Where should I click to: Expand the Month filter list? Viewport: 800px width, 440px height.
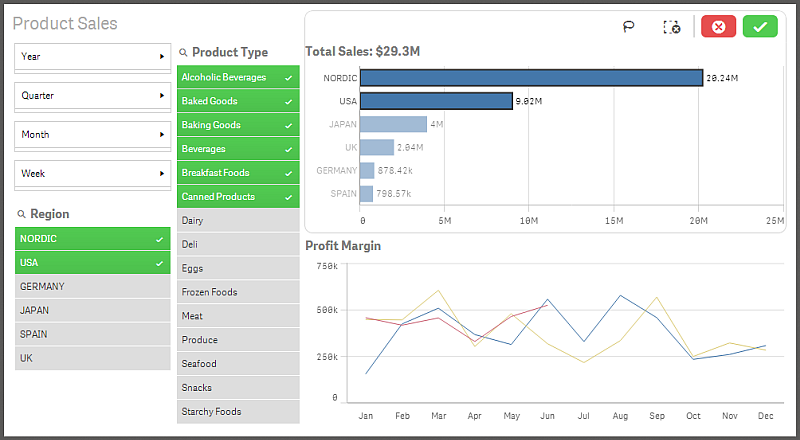tap(92, 135)
